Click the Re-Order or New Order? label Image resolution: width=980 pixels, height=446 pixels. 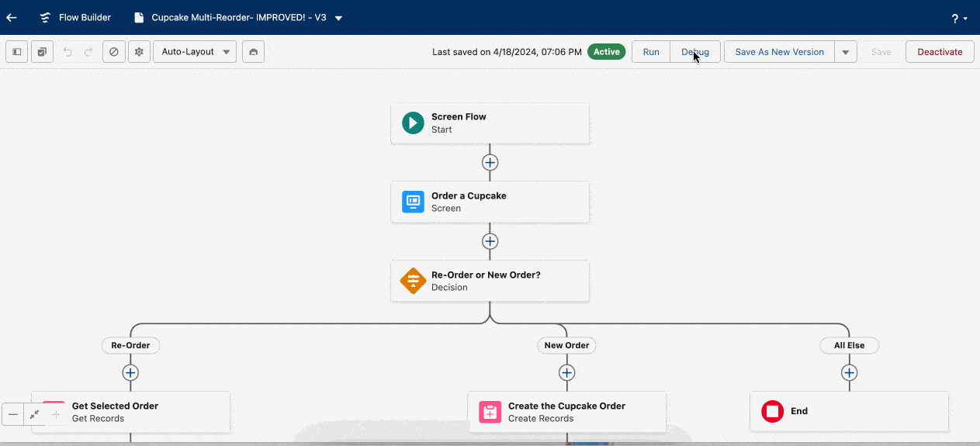pos(486,275)
